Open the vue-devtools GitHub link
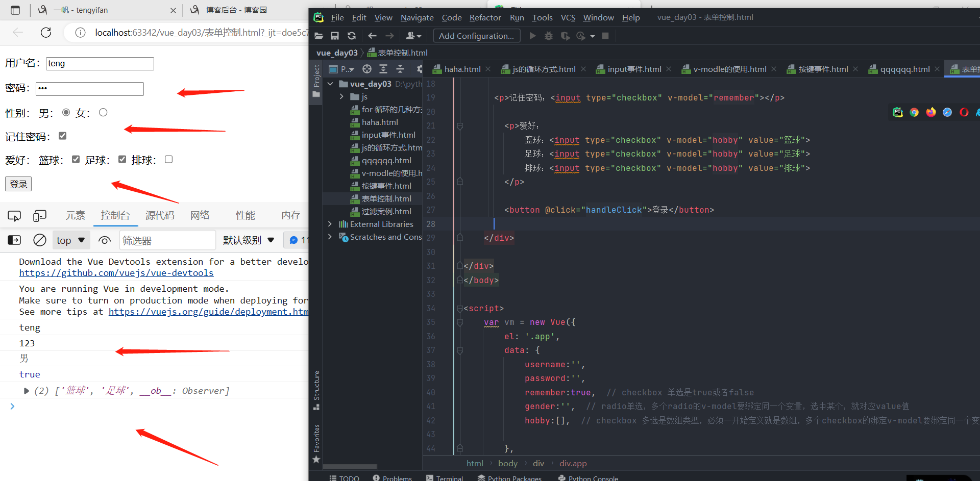Screen dimensions: 980x481 [x=116, y=273]
